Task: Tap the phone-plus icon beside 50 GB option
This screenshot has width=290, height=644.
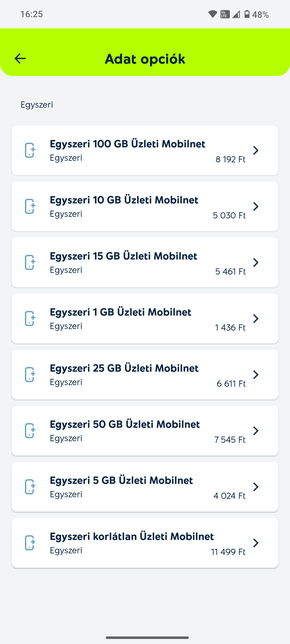Action: coord(30,431)
